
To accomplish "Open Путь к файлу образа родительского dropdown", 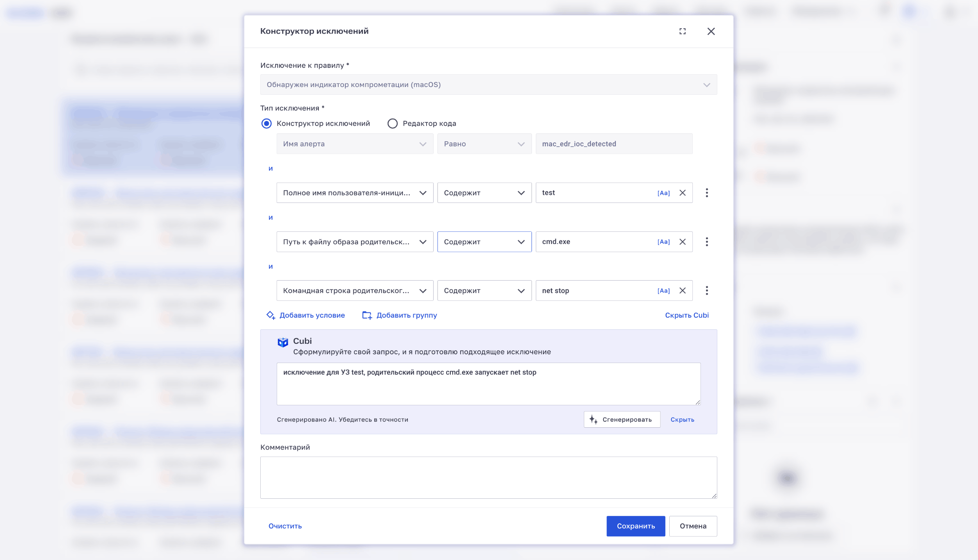I will 355,242.
